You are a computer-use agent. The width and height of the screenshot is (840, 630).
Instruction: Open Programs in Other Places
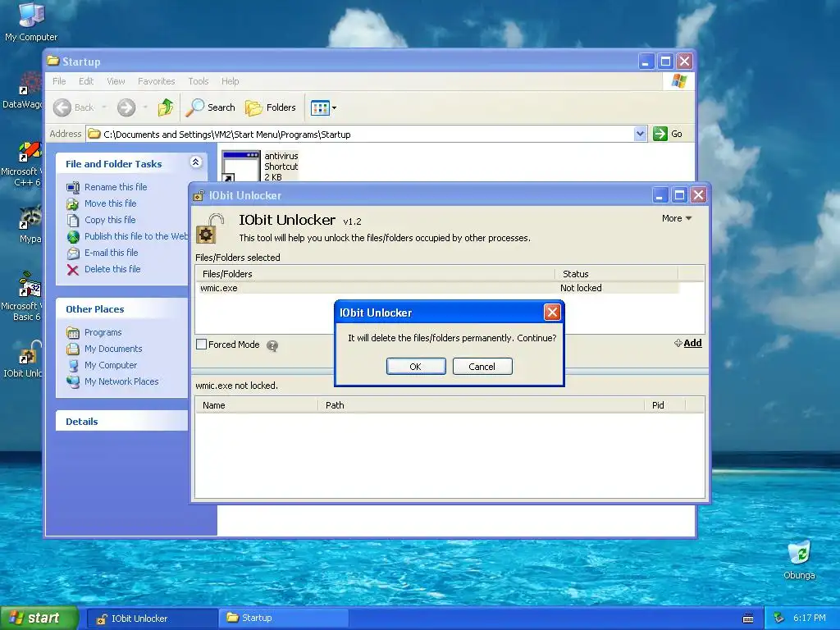(x=94, y=333)
